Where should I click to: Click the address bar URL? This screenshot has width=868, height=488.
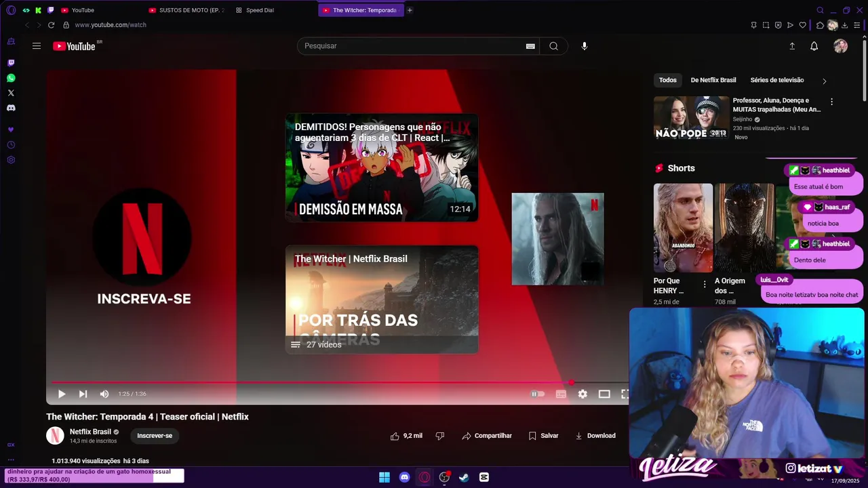click(111, 25)
